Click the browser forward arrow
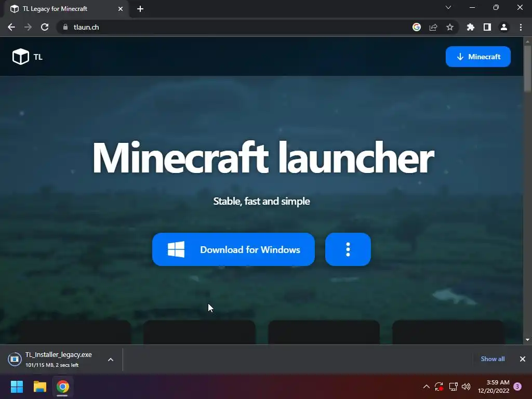 (28, 27)
